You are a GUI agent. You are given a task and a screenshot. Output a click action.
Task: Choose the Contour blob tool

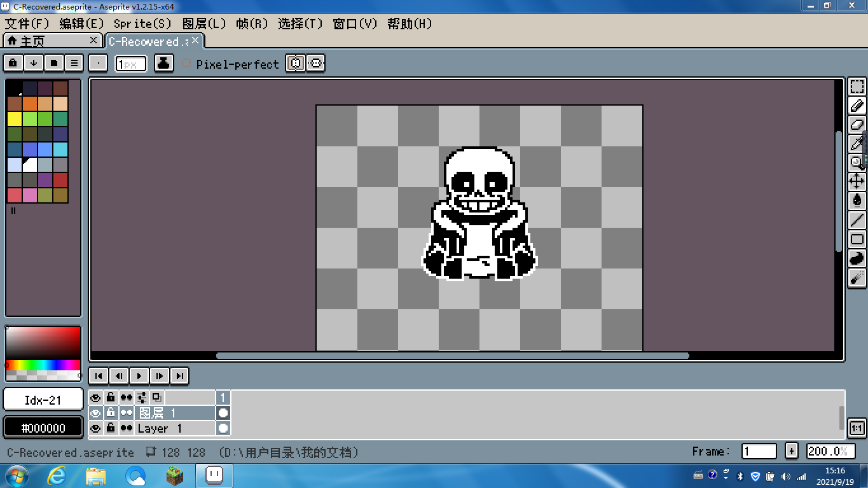[x=857, y=258]
